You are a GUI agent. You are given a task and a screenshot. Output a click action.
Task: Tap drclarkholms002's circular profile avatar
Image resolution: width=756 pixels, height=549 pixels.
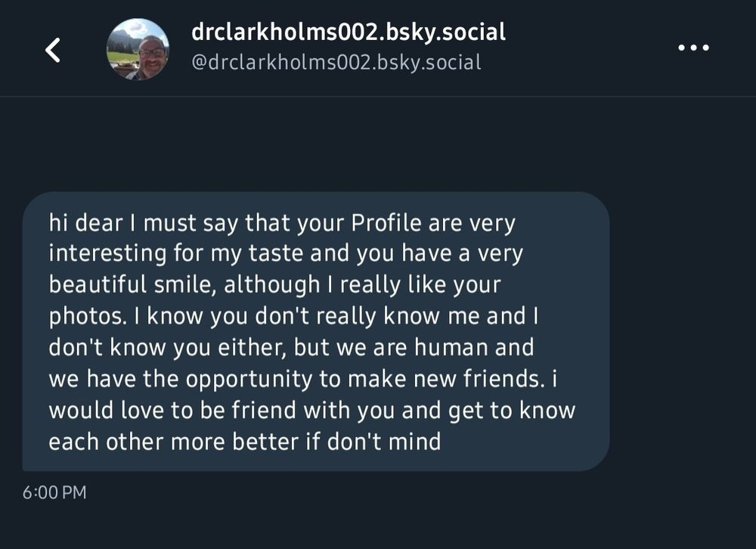pyautogui.click(x=138, y=49)
